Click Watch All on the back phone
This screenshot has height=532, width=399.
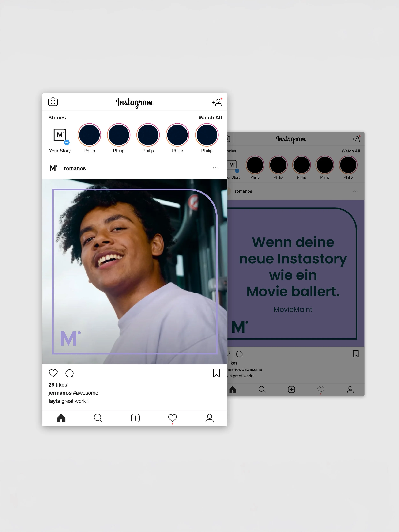click(351, 151)
